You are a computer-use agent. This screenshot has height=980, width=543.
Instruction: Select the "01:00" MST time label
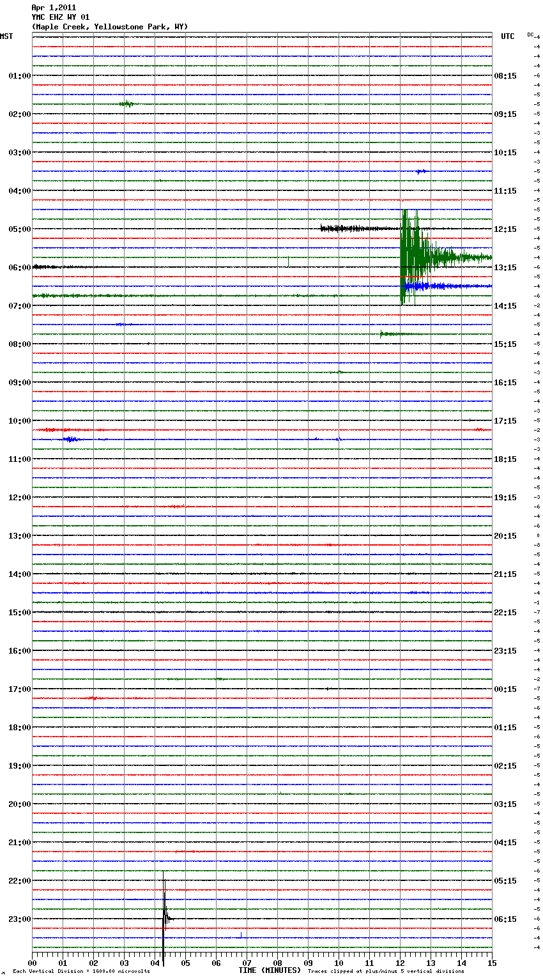(x=20, y=76)
